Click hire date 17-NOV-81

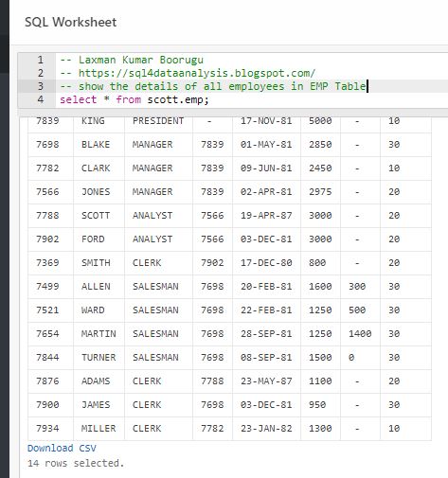click(266, 121)
